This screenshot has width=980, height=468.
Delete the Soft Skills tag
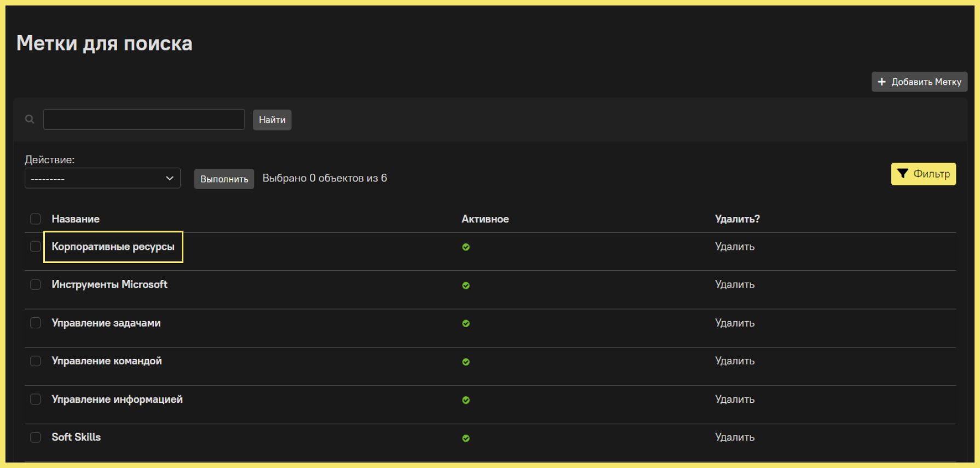(x=735, y=437)
